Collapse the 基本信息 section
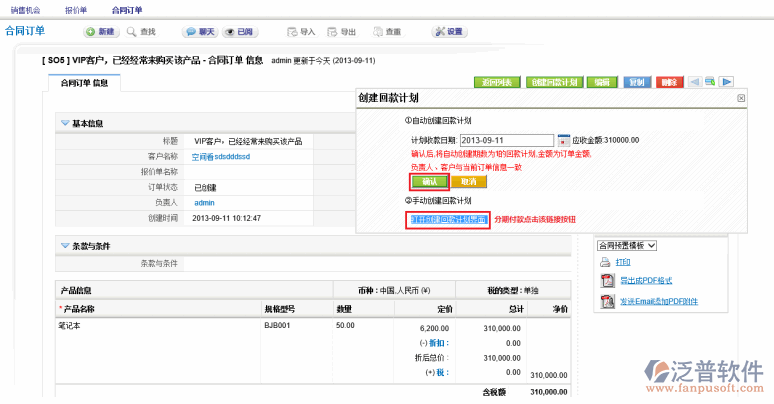This screenshot has height=404, width=774. (65, 123)
